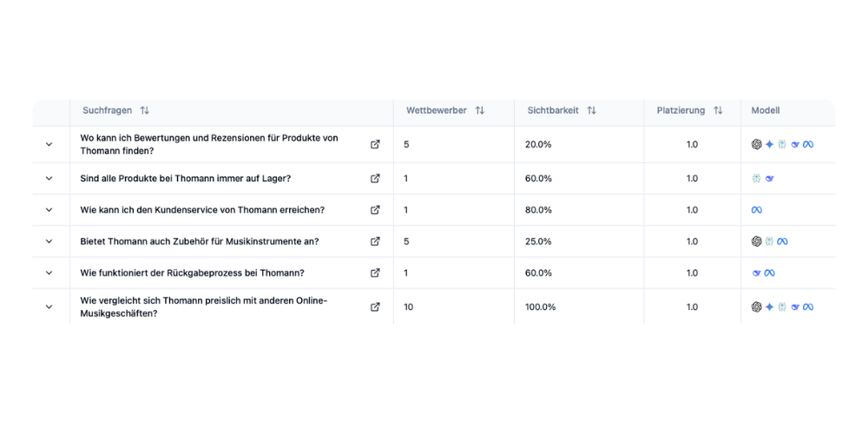Image resolution: width=868 pixels, height=434 pixels.
Task: Open external link for the price comparison query
Action: pyautogui.click(x=375, y=306)
